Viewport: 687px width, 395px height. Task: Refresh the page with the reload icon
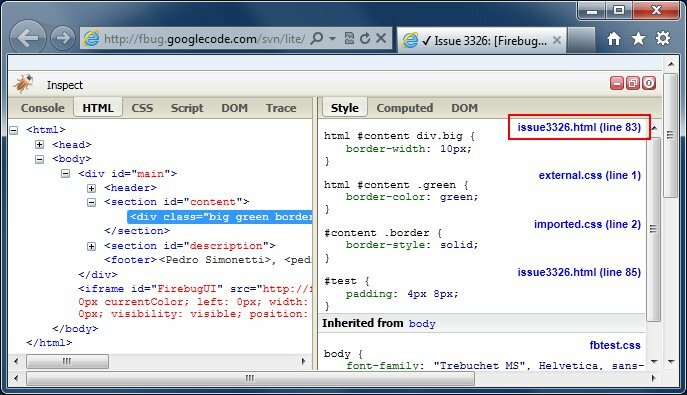click(365, 39)
